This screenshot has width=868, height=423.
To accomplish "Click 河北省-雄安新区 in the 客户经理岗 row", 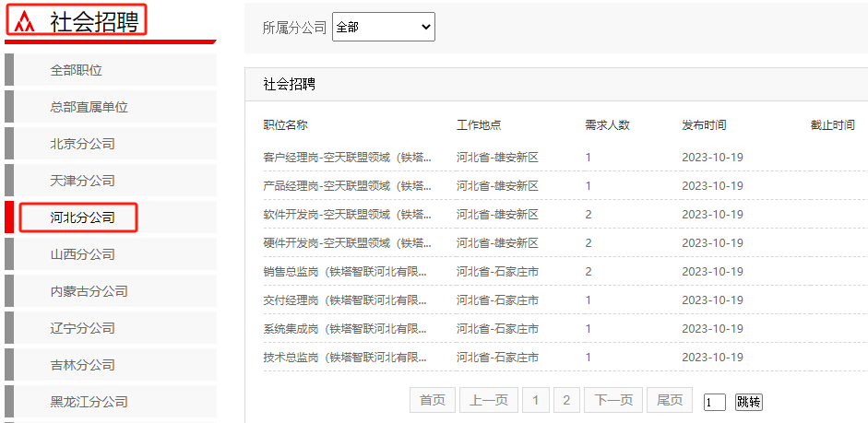I will 498,158.
